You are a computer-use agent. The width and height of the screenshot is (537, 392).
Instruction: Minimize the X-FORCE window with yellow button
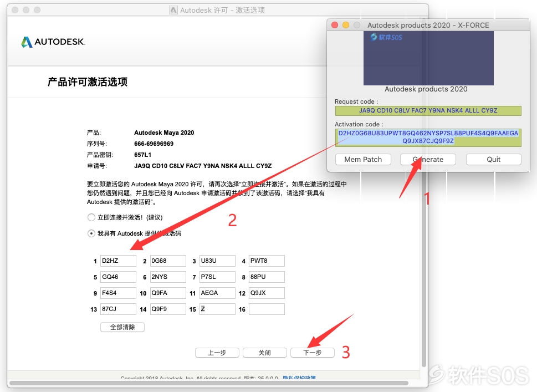[346, 25]
